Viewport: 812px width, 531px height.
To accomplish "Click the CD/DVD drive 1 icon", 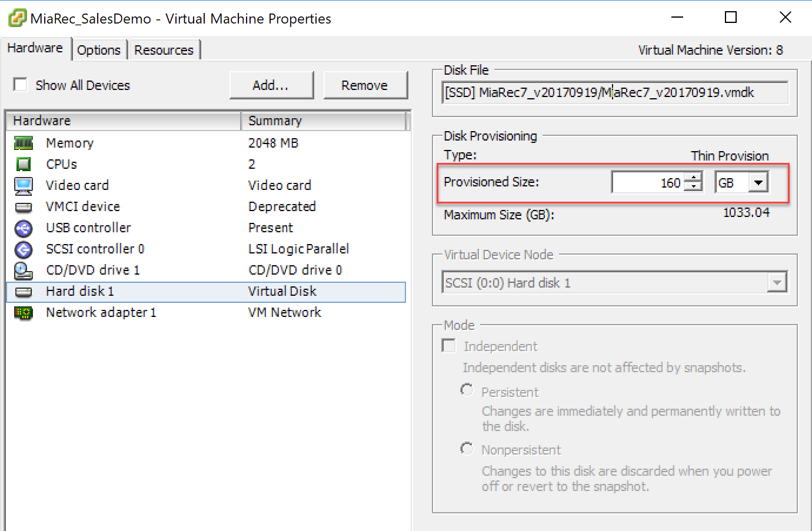I will [x=24, y=270].
